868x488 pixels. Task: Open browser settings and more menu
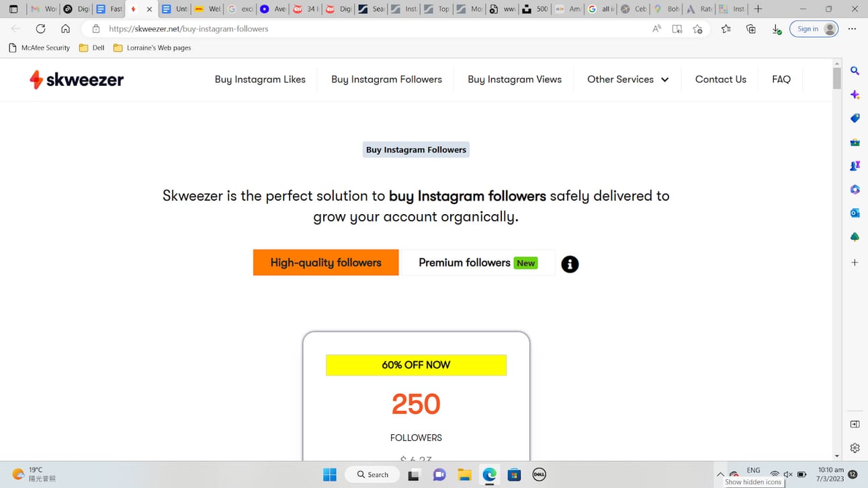pos(852,29)
